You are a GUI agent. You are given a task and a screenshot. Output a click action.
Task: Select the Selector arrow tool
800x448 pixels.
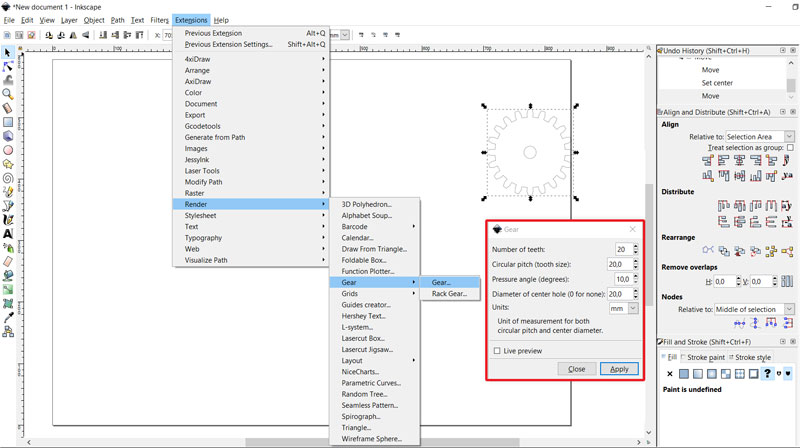click(8, 53)
